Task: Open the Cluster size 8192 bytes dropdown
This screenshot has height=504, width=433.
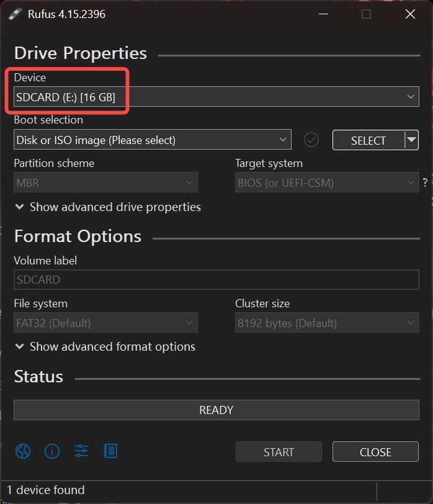Action: coord(327,322)
